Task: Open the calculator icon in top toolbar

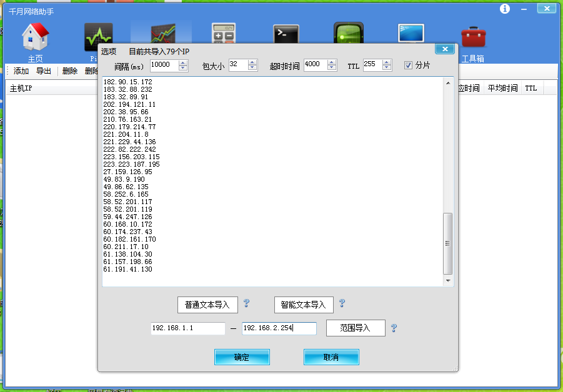Action: 223,36
